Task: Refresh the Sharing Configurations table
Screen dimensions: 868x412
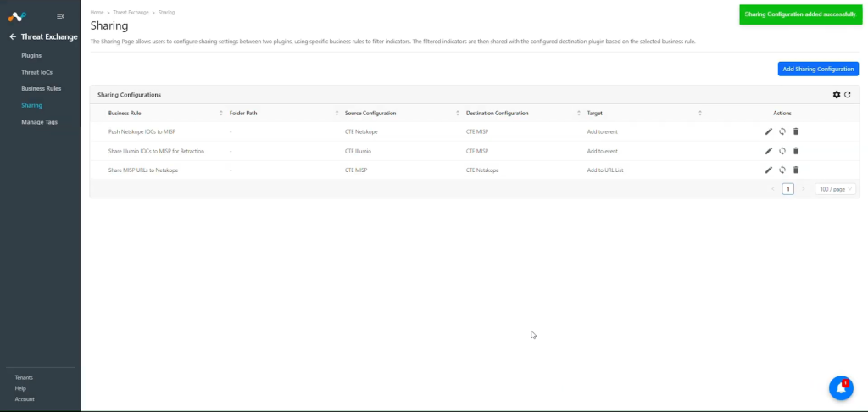Action: click(x=847, y=95)
